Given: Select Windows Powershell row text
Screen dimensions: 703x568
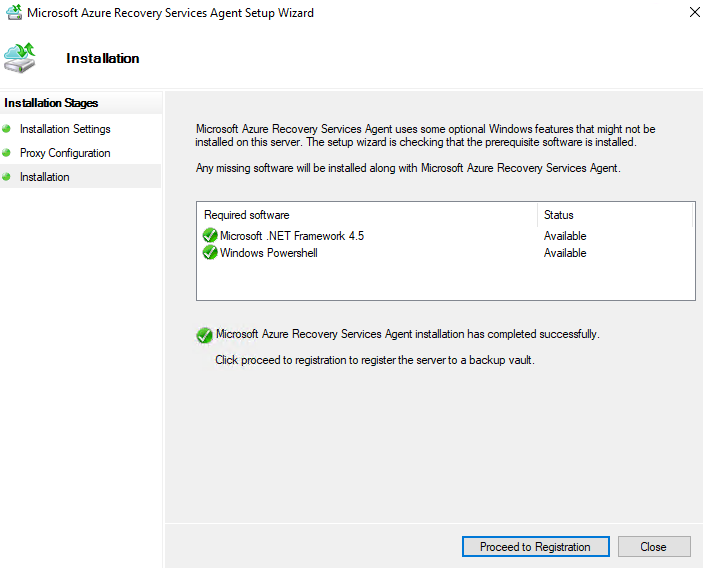Looking at the screenshot, I should point(269,253).
